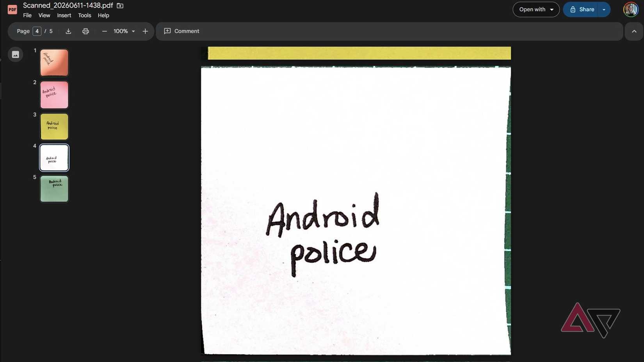Zoom out with the minus icon
Screen dimensions: 644x362
click(x=104, y=31)
